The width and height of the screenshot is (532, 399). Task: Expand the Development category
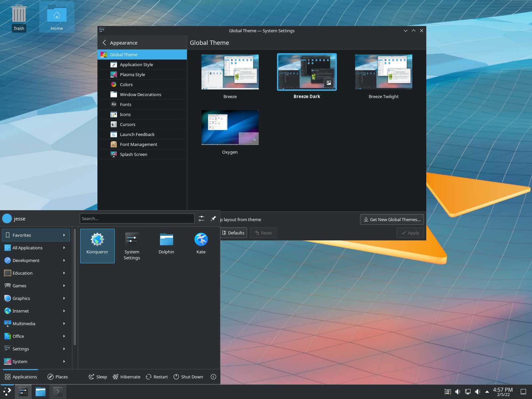coord(36,260)
